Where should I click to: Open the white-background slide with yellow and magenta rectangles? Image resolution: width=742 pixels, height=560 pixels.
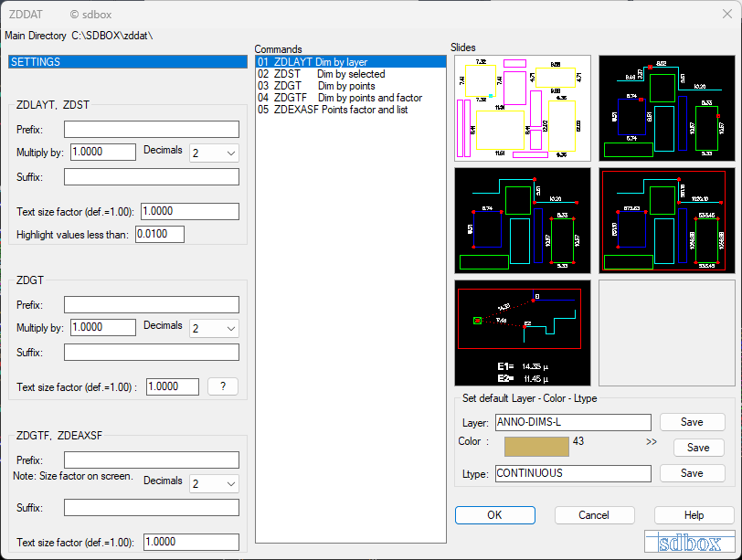(x=523, y=109)
